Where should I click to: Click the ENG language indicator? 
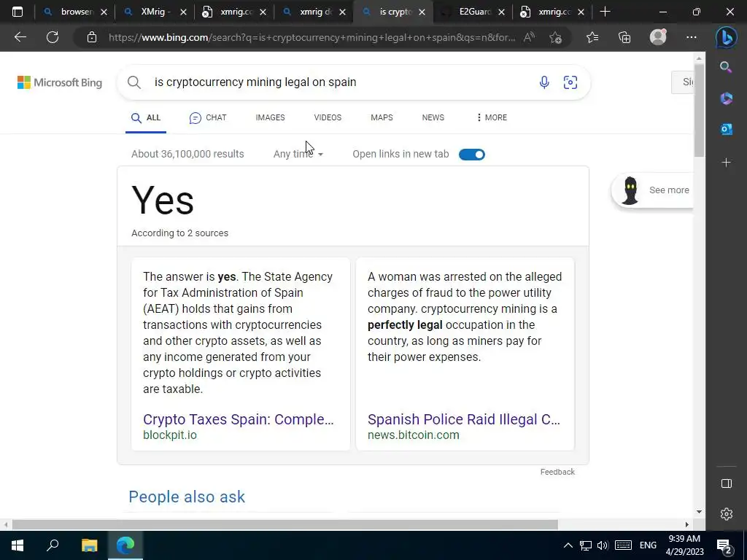[x=648, y=545]
